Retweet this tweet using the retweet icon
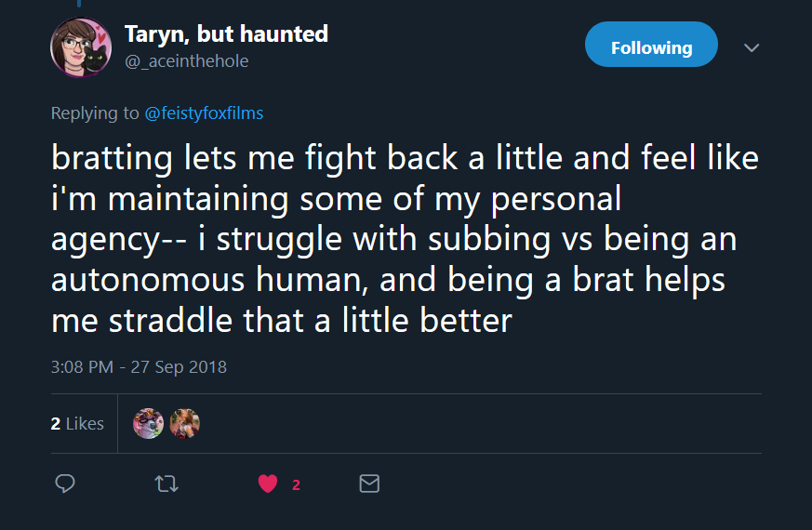Screen dimensions: 812x530 click(166, 484)
